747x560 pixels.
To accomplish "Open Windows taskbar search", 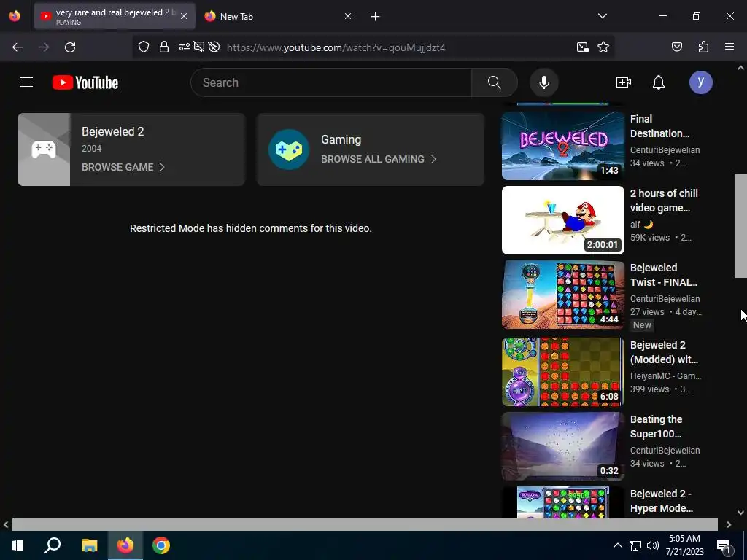I will [53, 545].
